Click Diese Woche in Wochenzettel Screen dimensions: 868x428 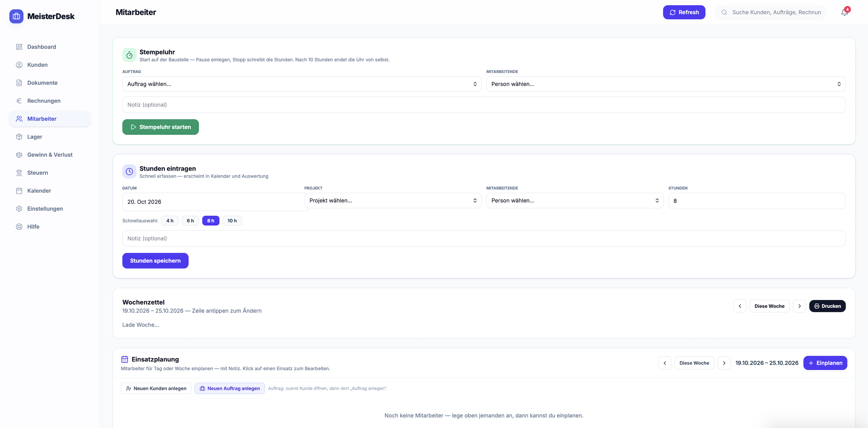pyautogui.click(x=769, y=306)
